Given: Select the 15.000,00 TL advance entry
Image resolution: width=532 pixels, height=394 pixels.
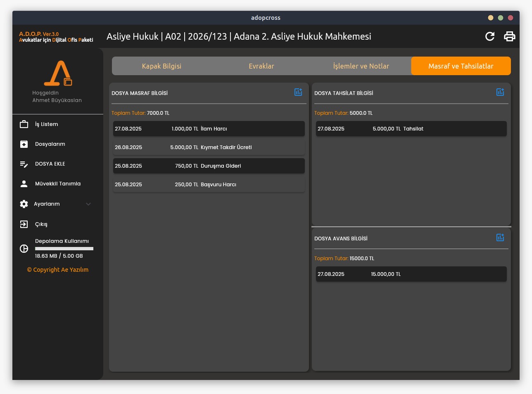Looking at the screenshot, I should [411, 274].
